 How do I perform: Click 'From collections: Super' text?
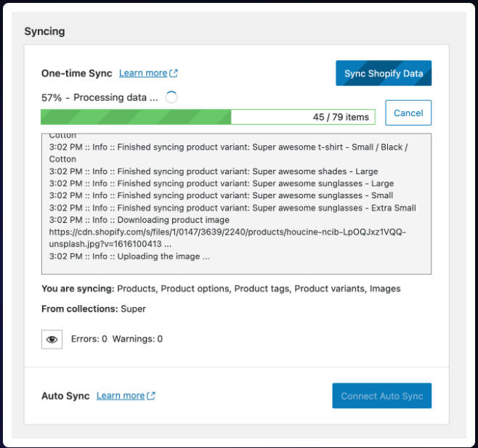(x=94, y=309)
